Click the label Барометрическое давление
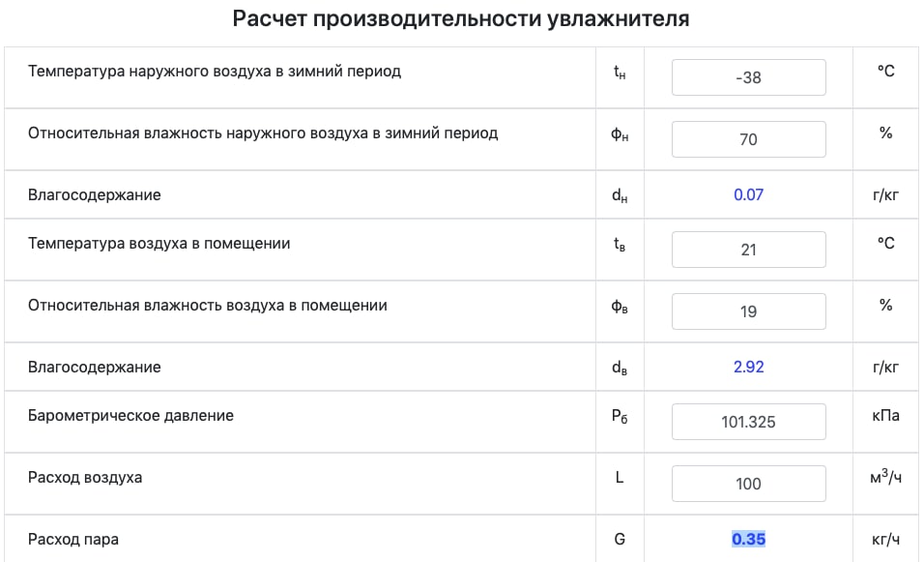The height and width of the screenshot is (562, 924). coord(130,416)
